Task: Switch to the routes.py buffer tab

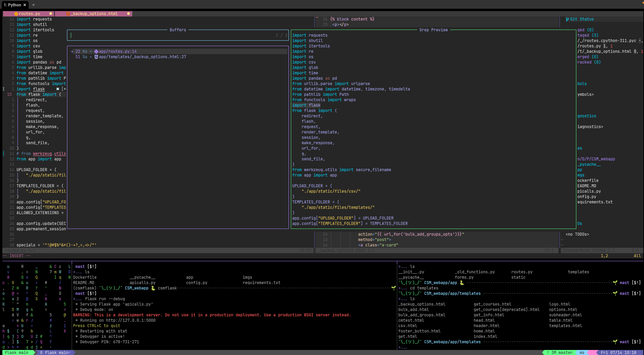Action: 29,14
